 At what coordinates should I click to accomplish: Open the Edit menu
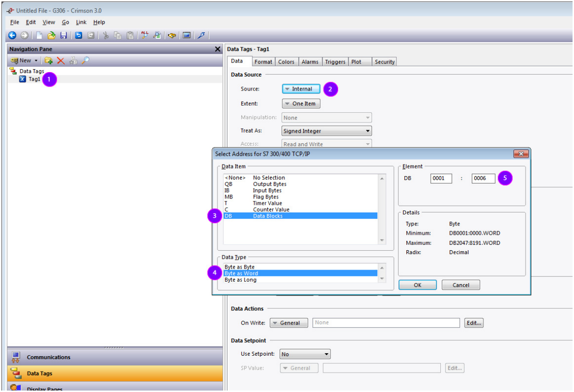coord(31,22)
